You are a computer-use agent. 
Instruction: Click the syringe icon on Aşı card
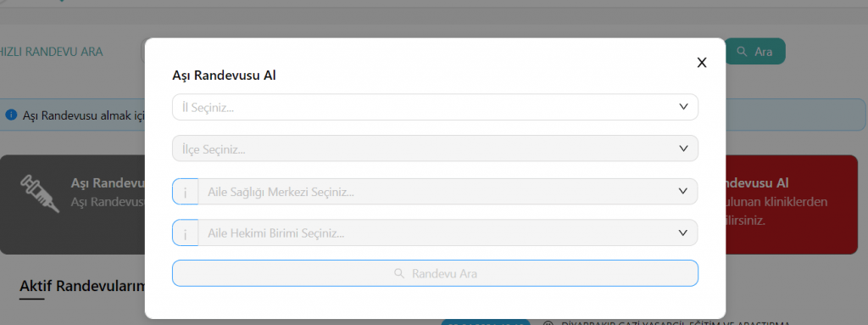(x=39, y=194)
